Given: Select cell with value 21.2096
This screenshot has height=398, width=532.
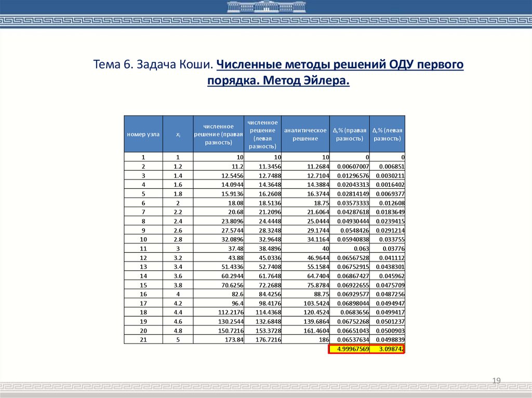Looking at the screenshot, I should (262, 212).
